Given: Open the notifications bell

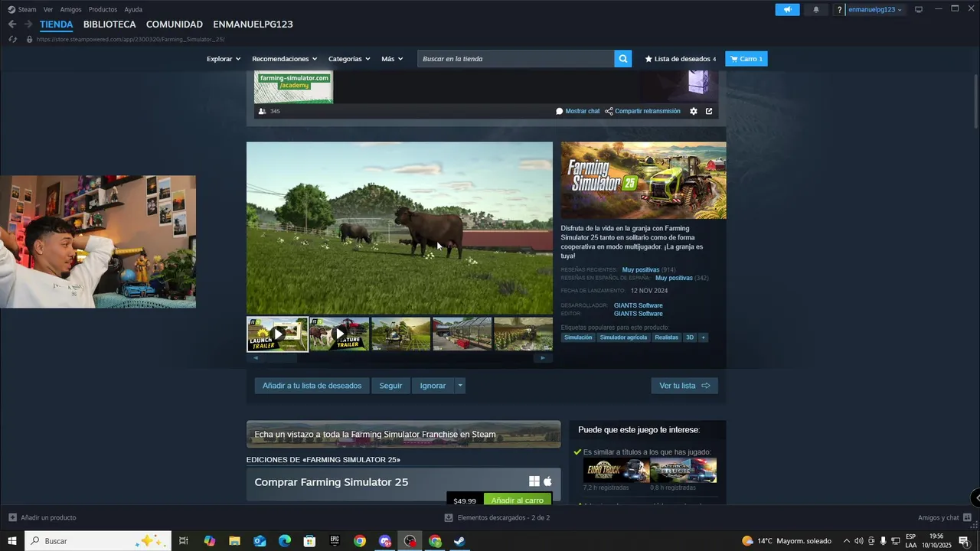Looking at the screenshot, I should pyautogui.click(x=815, y=10).
